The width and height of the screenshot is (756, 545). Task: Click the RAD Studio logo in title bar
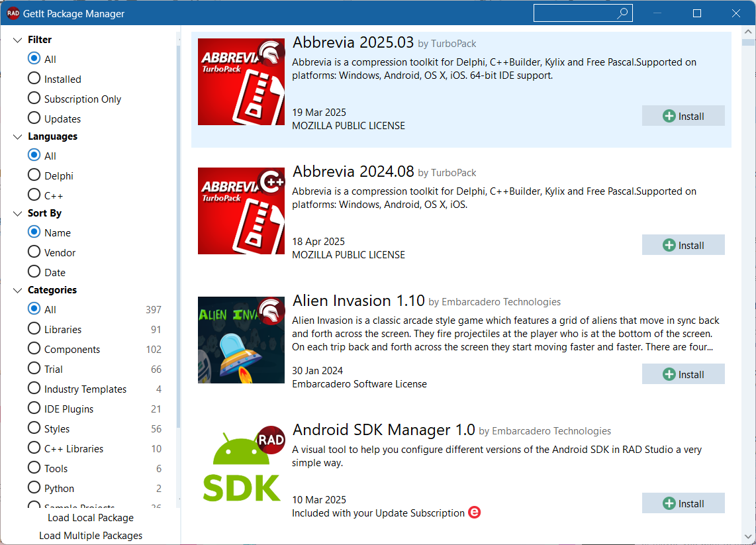click(x=13, y=13)
